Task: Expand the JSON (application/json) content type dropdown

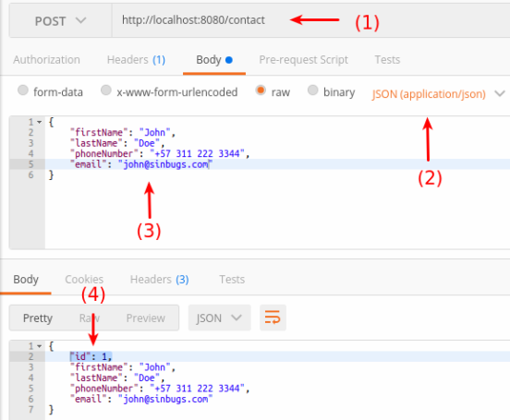Action: (x=439, y=94)
